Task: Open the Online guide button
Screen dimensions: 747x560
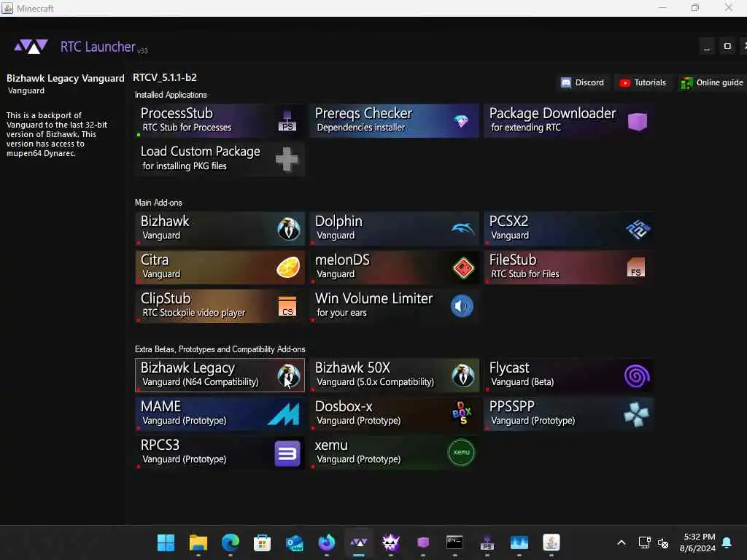Action: point(712,83)
